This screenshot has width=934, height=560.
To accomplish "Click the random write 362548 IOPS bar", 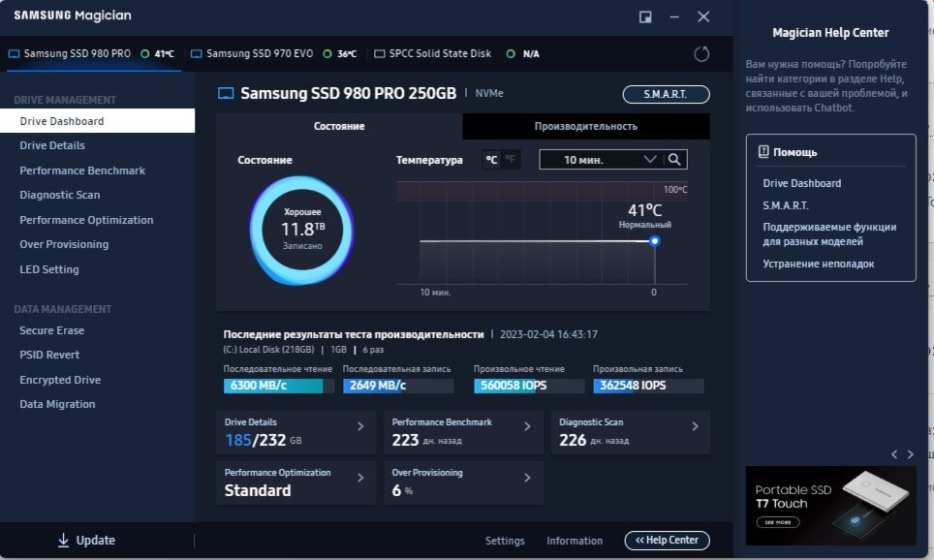I will click(x=648, y=386).
